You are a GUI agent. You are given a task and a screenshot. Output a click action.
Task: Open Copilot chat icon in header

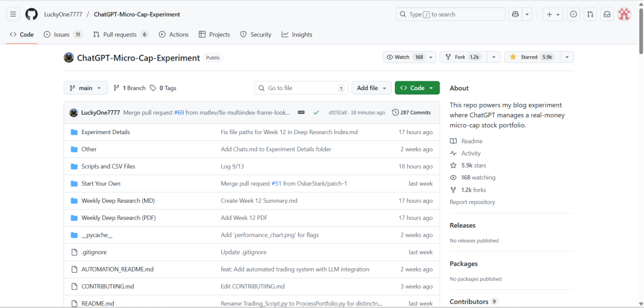point(515,14)
